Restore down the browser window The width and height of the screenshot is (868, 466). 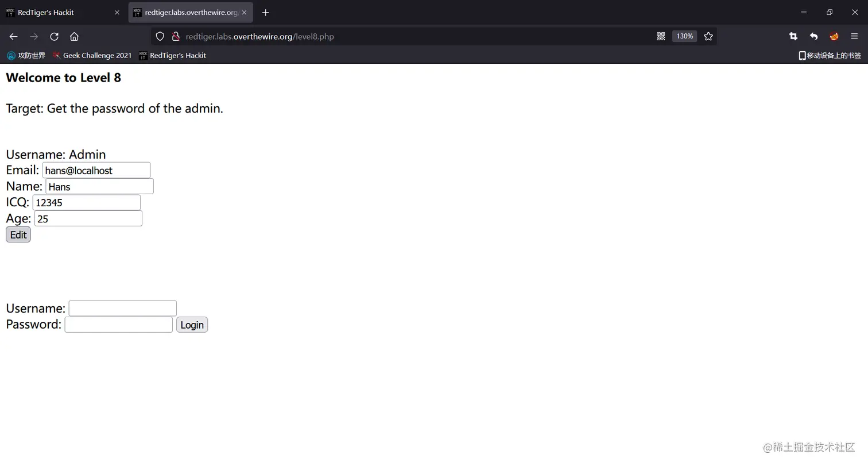coord(830,12)
